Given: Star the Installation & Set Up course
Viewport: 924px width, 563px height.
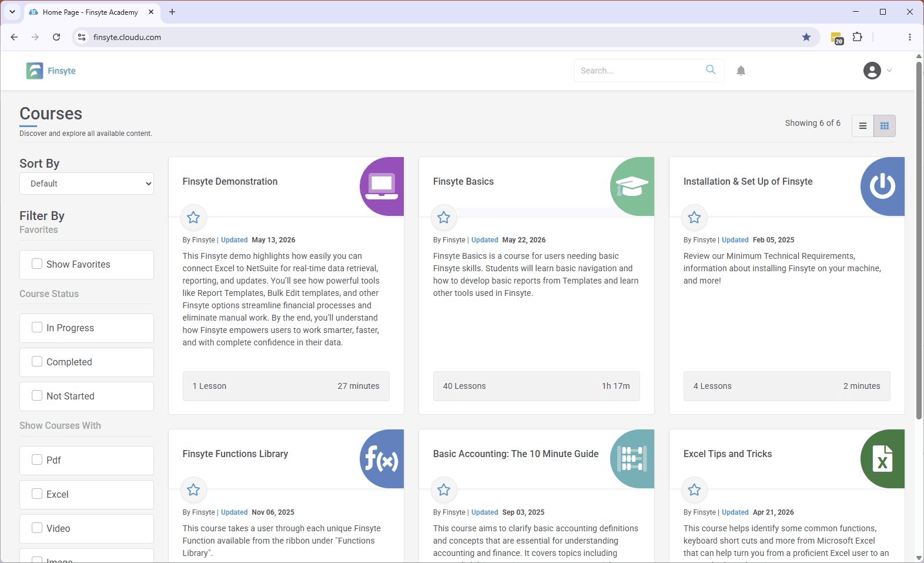Looking at the screenshot, I should point(694,218).
